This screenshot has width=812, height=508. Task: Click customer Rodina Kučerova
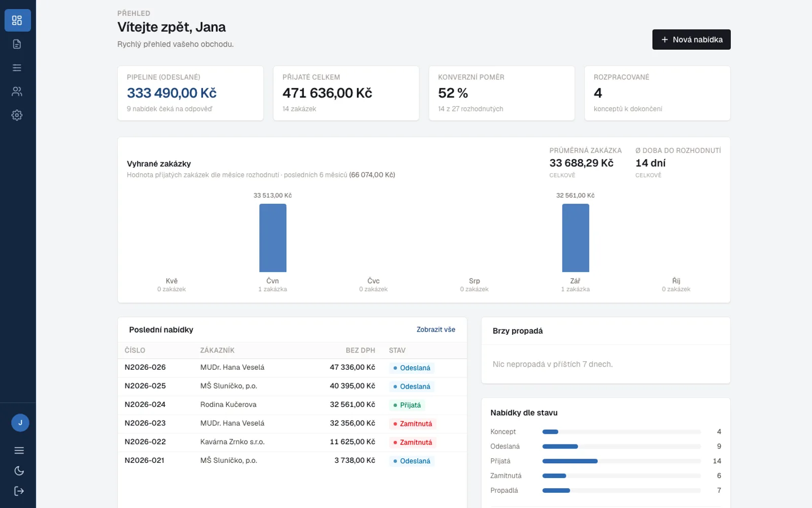[228, 405]
